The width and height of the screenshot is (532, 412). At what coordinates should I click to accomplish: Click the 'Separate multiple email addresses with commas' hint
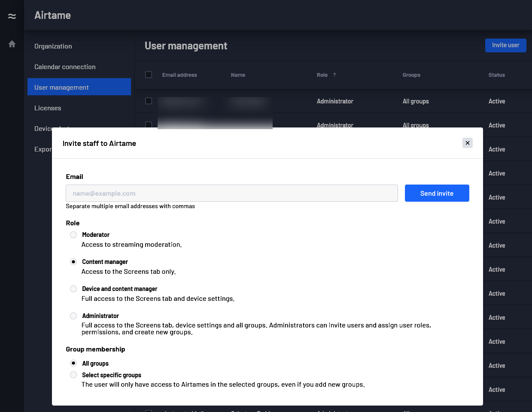click(130, 206)
